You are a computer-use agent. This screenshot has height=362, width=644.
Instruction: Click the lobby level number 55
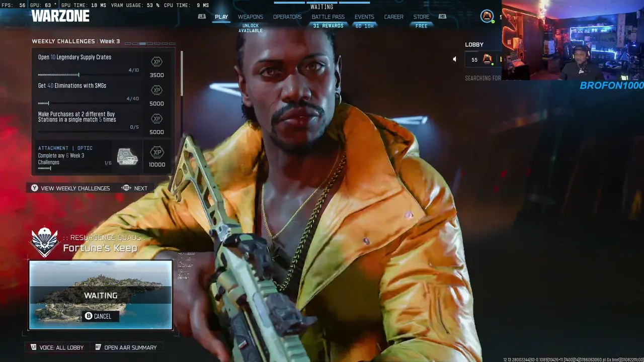click(474, 60)
